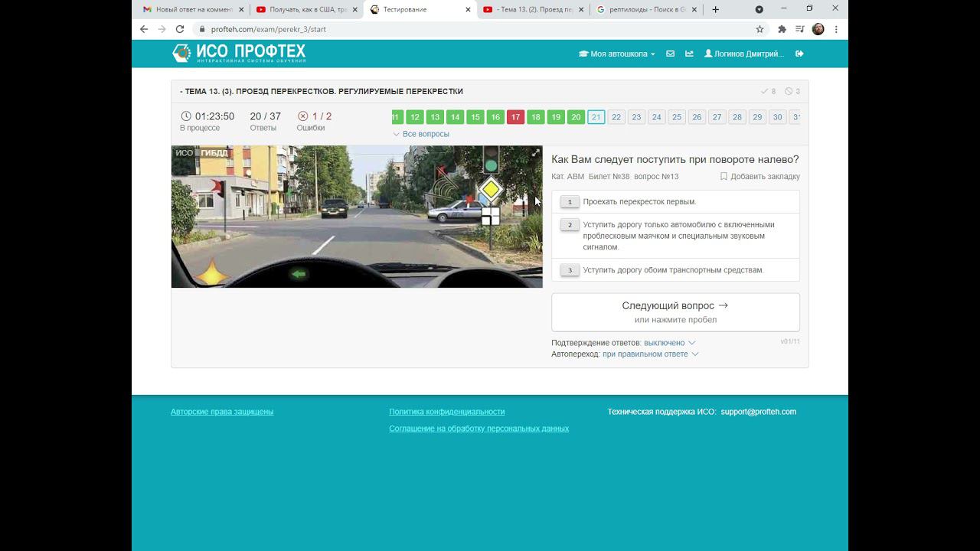Jump to question 26
Screen dimensions: 980x551
pyautogui.click(x=697, y=117)
